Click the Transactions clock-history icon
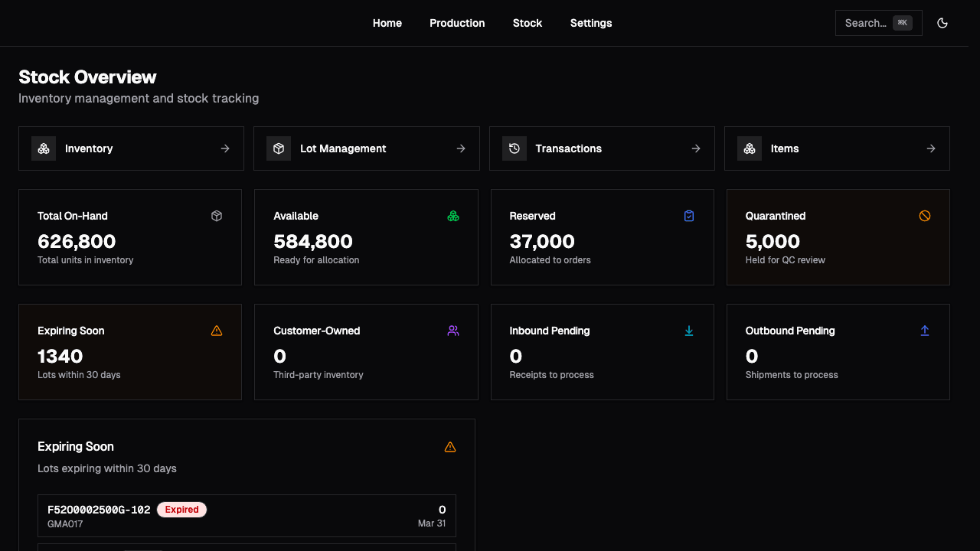Screen dimensions: 980x551 point(514,148)
